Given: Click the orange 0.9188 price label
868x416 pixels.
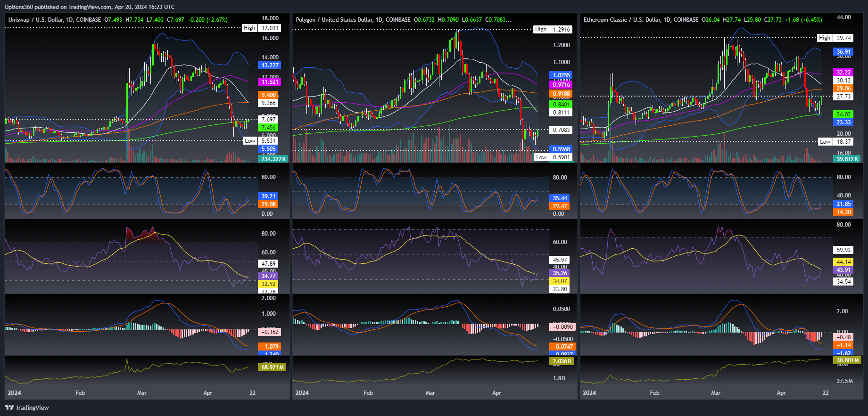Looking at the screenshot, I should coord(561,94).
